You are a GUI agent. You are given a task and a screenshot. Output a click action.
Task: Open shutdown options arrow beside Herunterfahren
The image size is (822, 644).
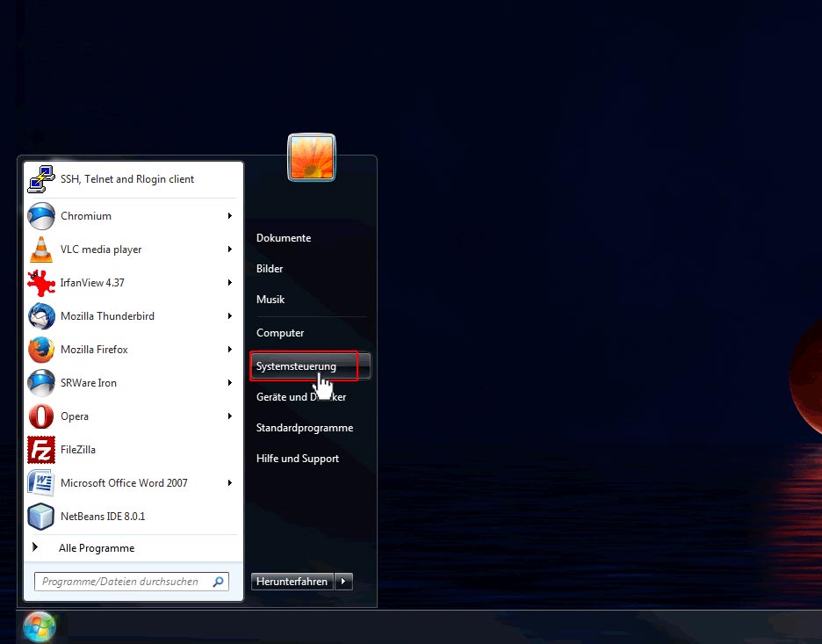(x=343, y=582)
